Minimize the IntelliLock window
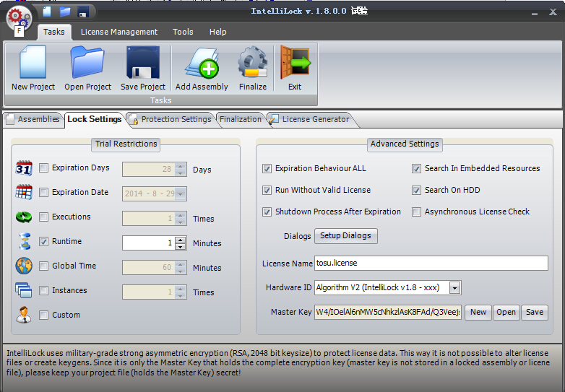Screen dimensions: 565x392 (x=535, y=13)
